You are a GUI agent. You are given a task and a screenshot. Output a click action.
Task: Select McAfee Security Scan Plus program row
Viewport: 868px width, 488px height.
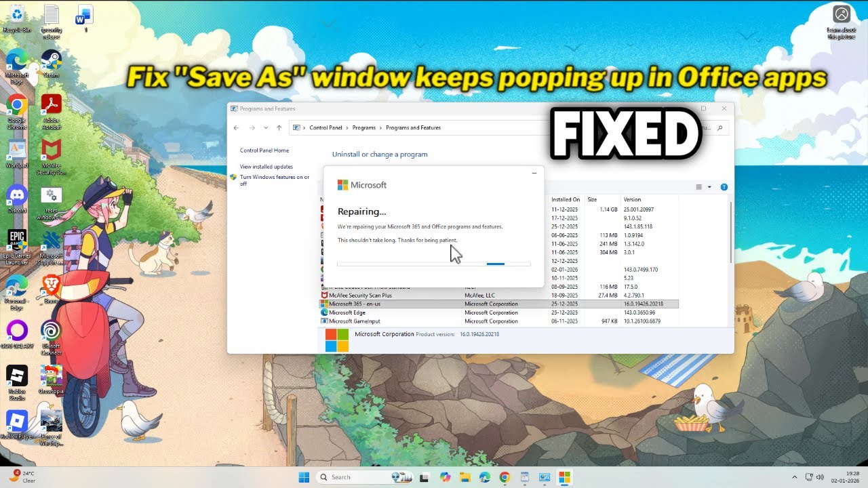pyautogui.click(x=499, y=296)
